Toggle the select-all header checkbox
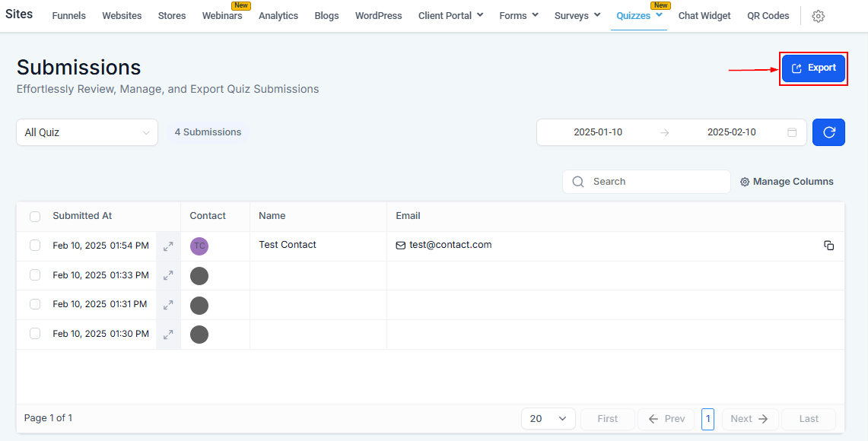Screen dimensions: 868x441 (35, 217)
